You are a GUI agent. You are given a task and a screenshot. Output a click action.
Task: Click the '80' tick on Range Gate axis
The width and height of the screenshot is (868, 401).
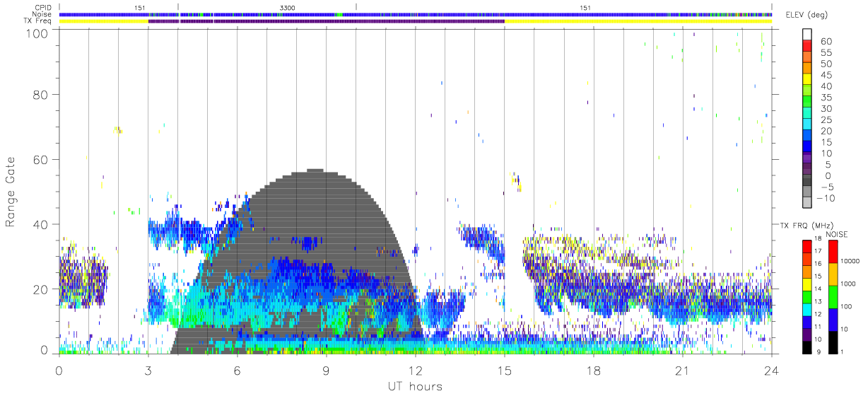coord(41,95)
